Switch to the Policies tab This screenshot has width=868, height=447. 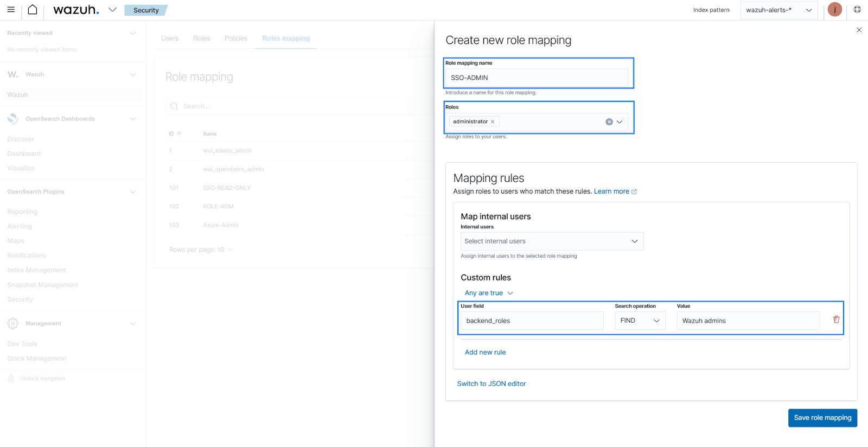[236, 39]
